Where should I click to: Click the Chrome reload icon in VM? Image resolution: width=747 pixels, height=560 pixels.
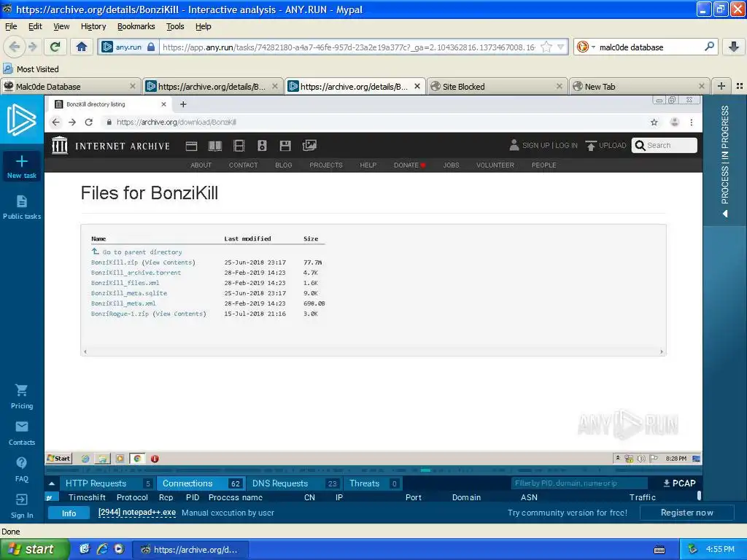pos(88,122)
